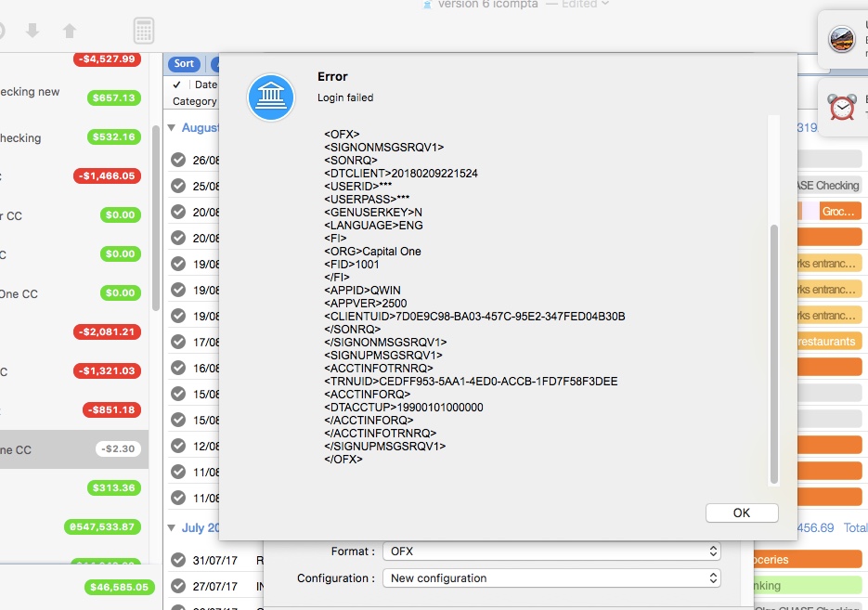Click the error dialog vertical scrollbar
The image size is (868, 610).
(774, 355)
